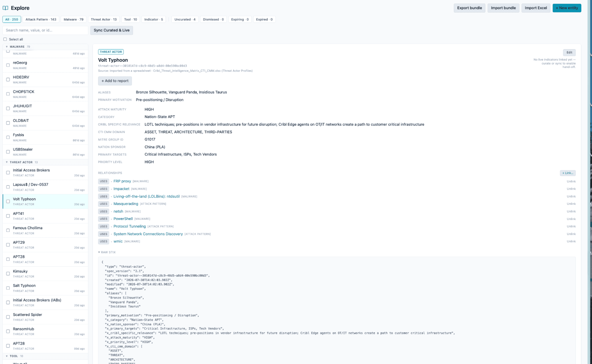
Task: Check the APT41 checkbox
Action: (x=8, y=216)
